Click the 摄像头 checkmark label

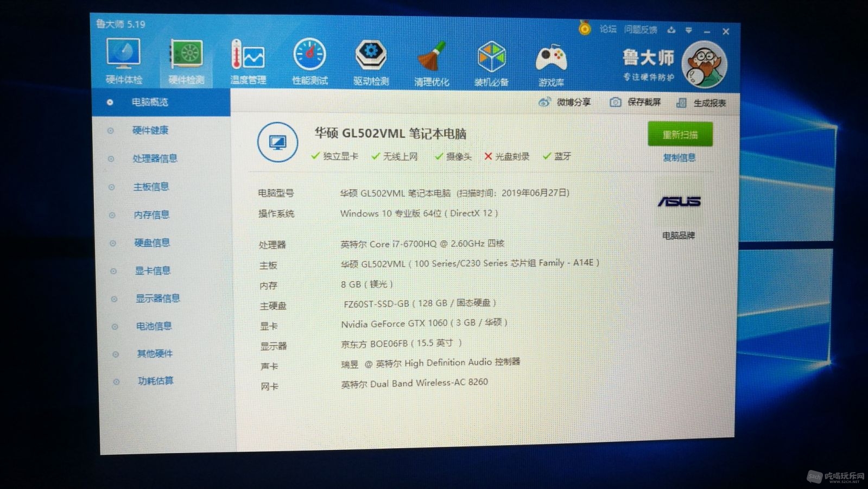click(453, 156)
